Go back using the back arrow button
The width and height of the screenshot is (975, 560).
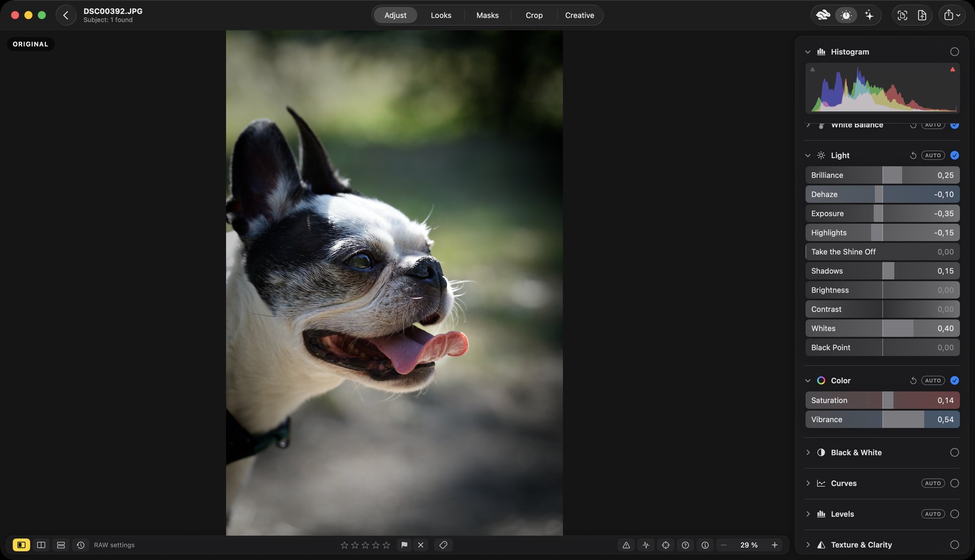pyautogui.click(x=66, y=15)
